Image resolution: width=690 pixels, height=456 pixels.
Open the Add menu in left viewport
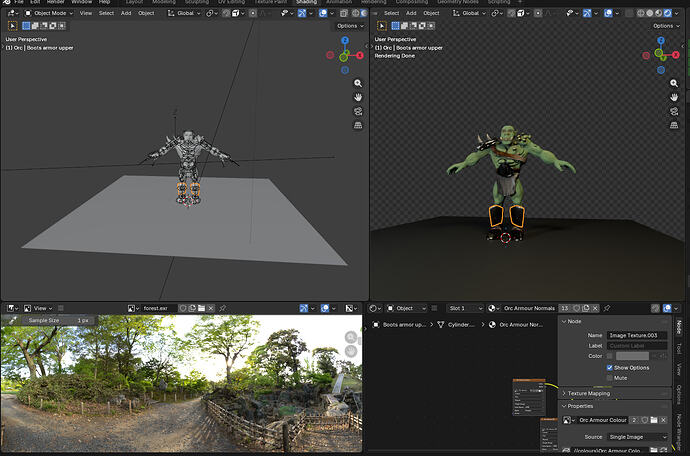(x=126, y=13)
